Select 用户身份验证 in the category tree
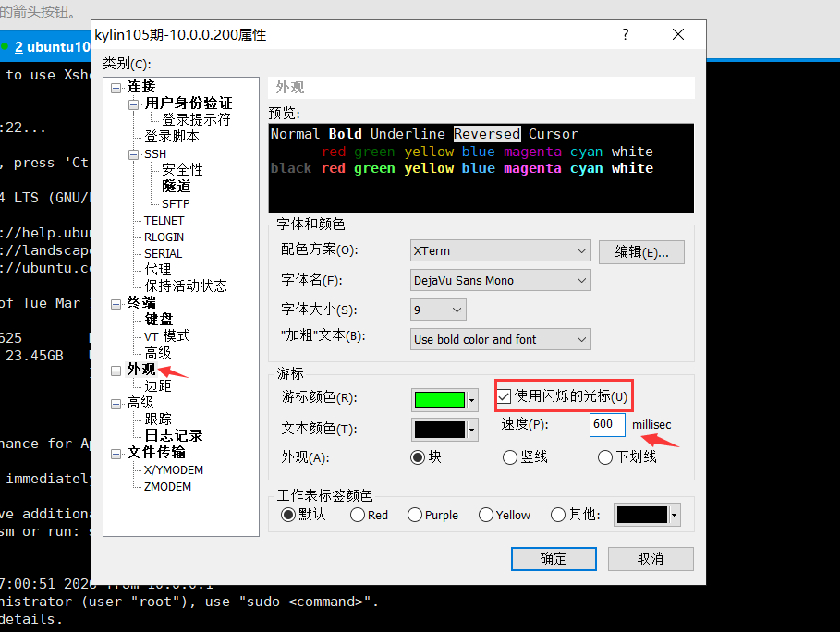 [x=188, y=103]
